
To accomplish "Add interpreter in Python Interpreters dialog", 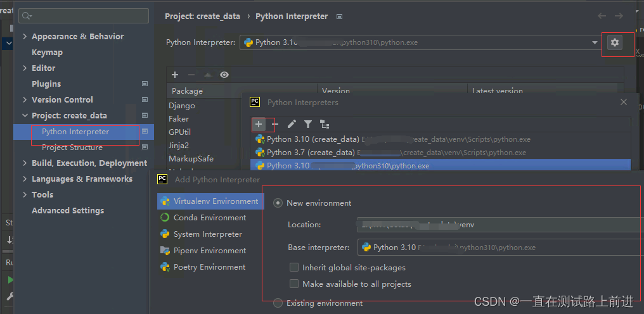I will coord(259,124).
